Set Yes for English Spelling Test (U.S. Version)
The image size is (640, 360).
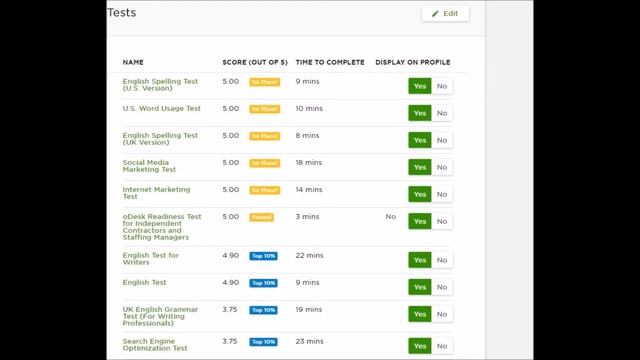[420, 86]
